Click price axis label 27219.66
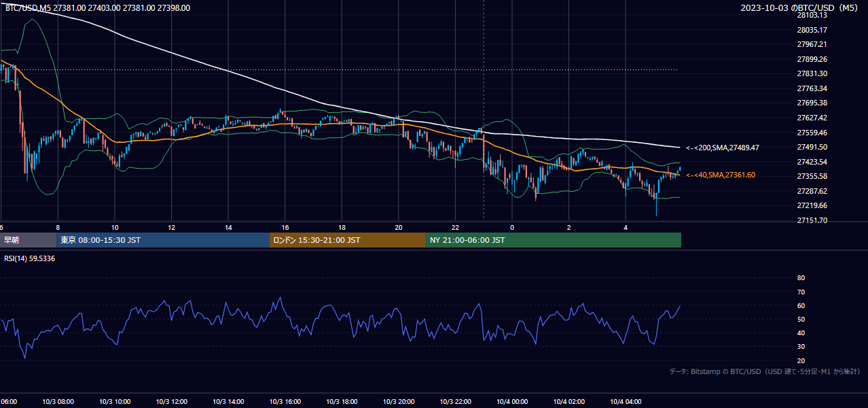The height and width of the screenshot is (408, 868). click(812, 205)
